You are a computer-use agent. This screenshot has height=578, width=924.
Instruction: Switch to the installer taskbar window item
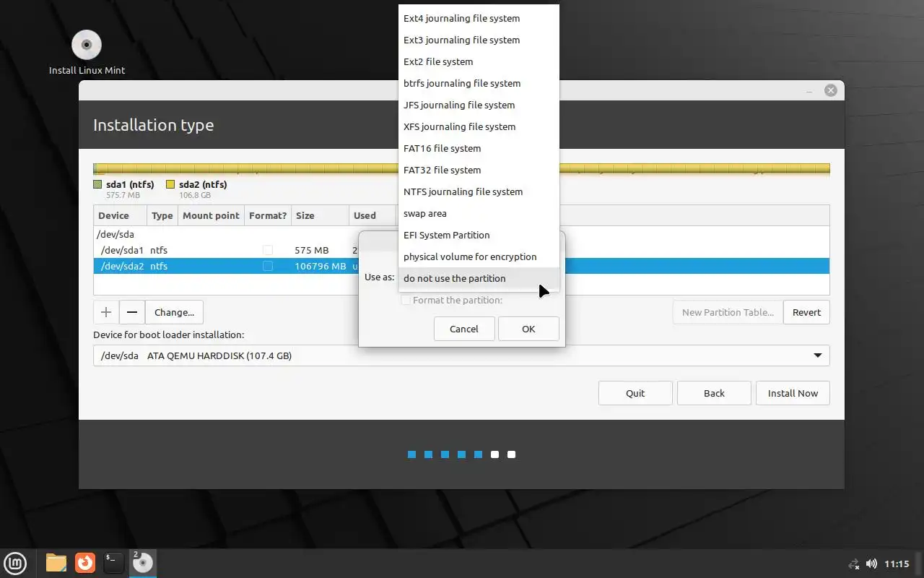tap(143, 562)
